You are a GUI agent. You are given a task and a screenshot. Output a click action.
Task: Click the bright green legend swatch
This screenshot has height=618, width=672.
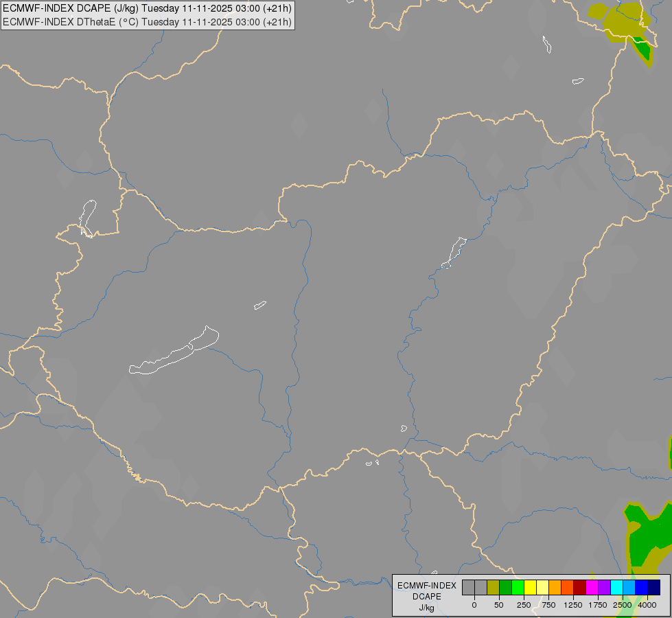coord(518,587)
